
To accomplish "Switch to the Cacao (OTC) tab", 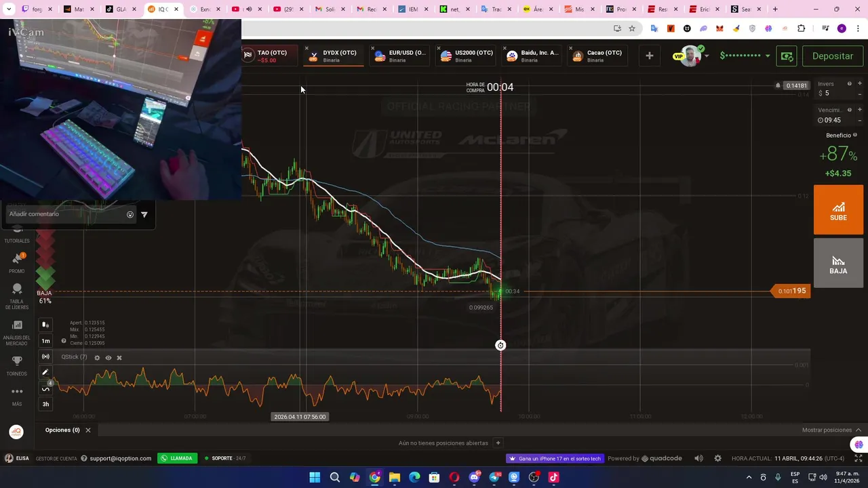I will (x=599, y=56).
